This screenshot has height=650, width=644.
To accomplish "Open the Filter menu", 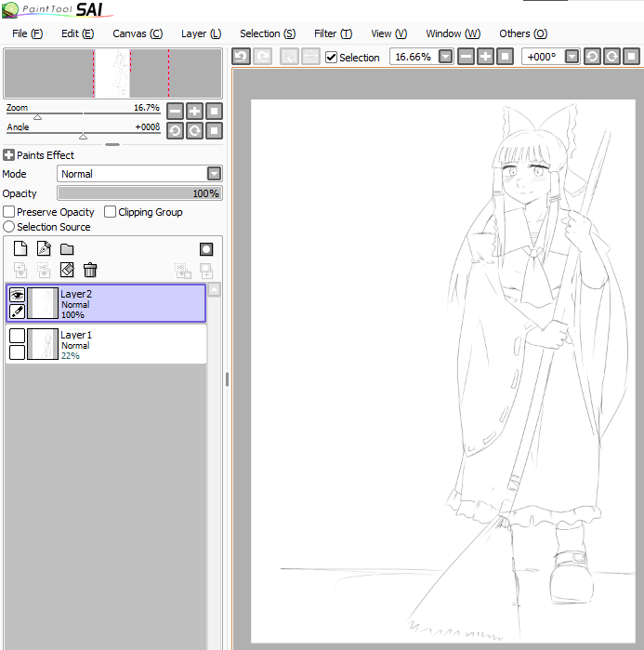I will [333, 33].
